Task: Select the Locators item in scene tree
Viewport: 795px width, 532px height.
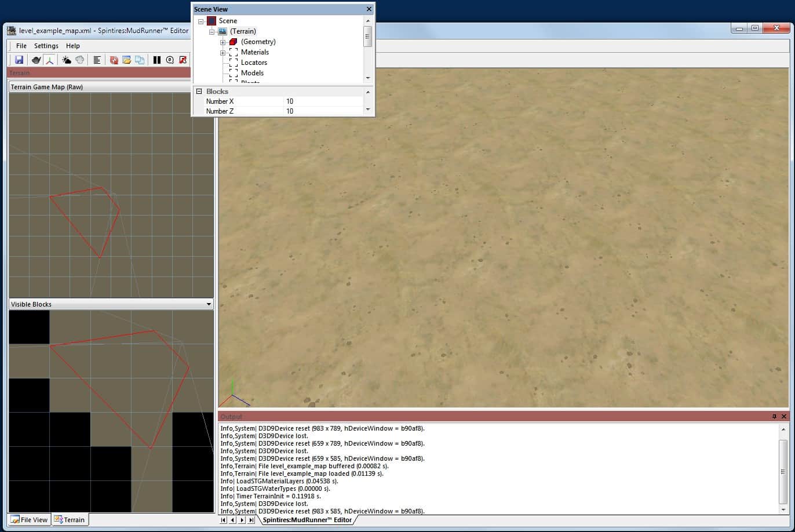Action: coord(254,63)
